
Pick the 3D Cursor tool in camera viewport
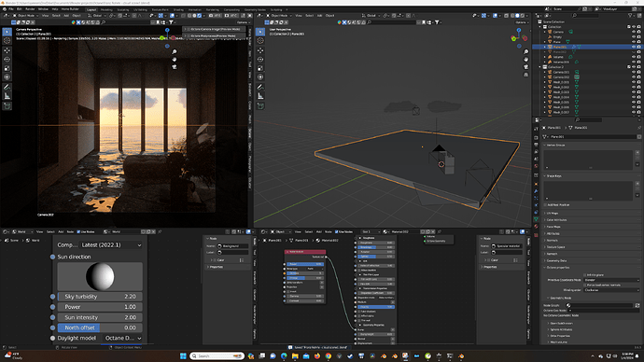click(x=7, y=41)
